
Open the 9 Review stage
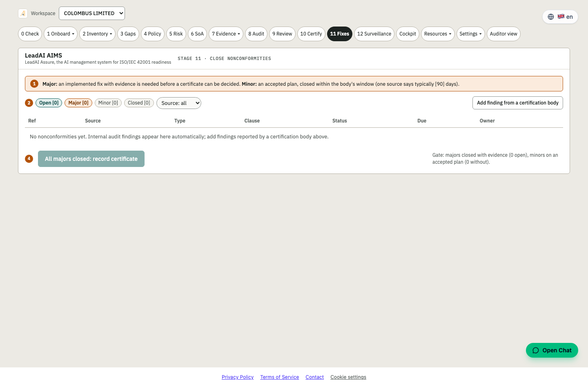tap(282, 34)
